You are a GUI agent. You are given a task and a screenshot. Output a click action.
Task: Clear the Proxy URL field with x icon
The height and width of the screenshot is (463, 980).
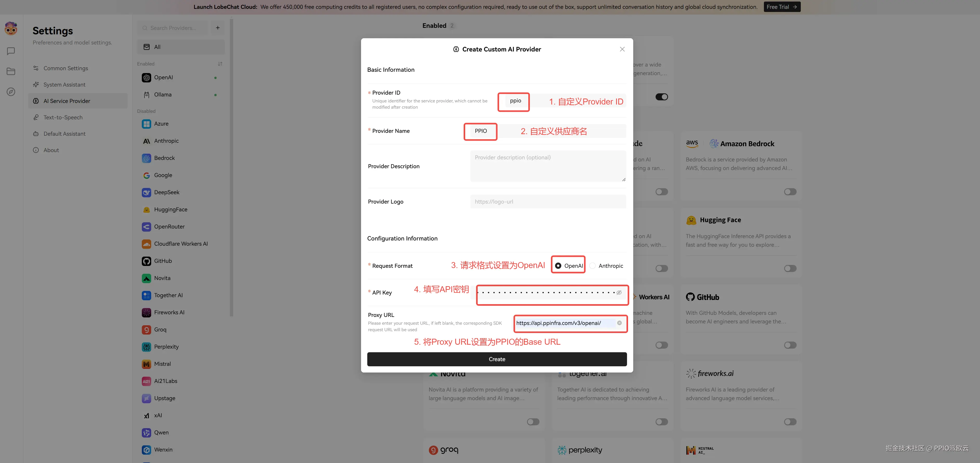(619, 323)
